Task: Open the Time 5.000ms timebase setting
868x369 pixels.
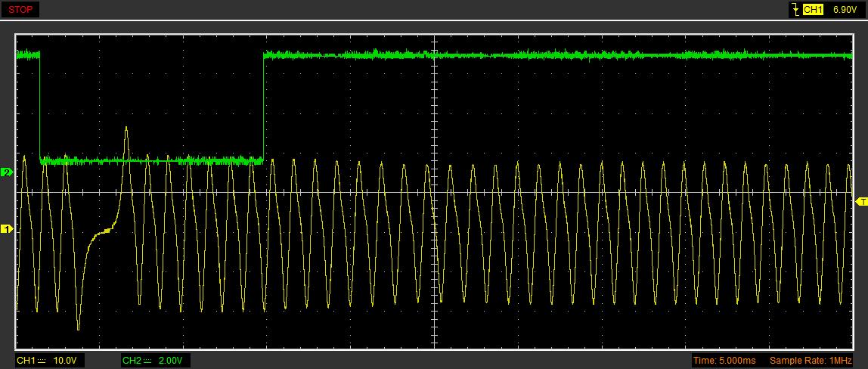Action: (x=725, y=361)
